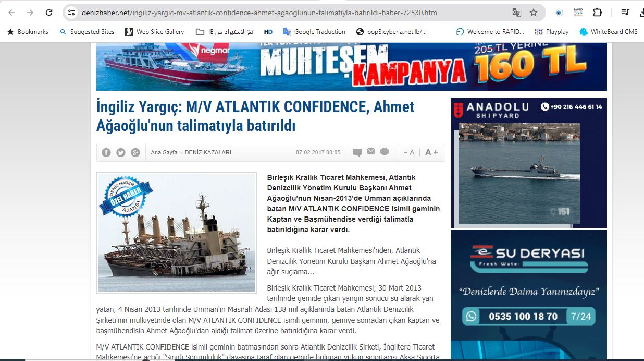Open the browser extensions puzzle menu

point(597,13)
